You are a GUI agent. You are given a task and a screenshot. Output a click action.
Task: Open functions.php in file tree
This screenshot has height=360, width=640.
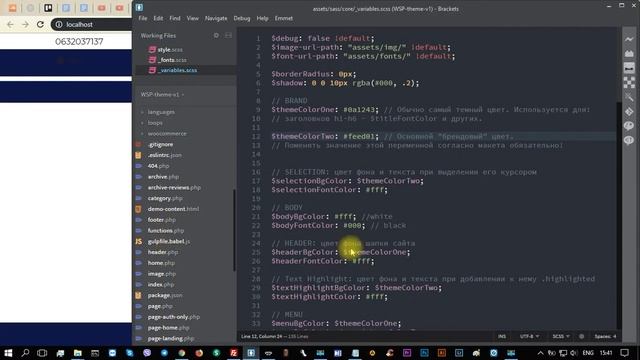pos(166,231)
